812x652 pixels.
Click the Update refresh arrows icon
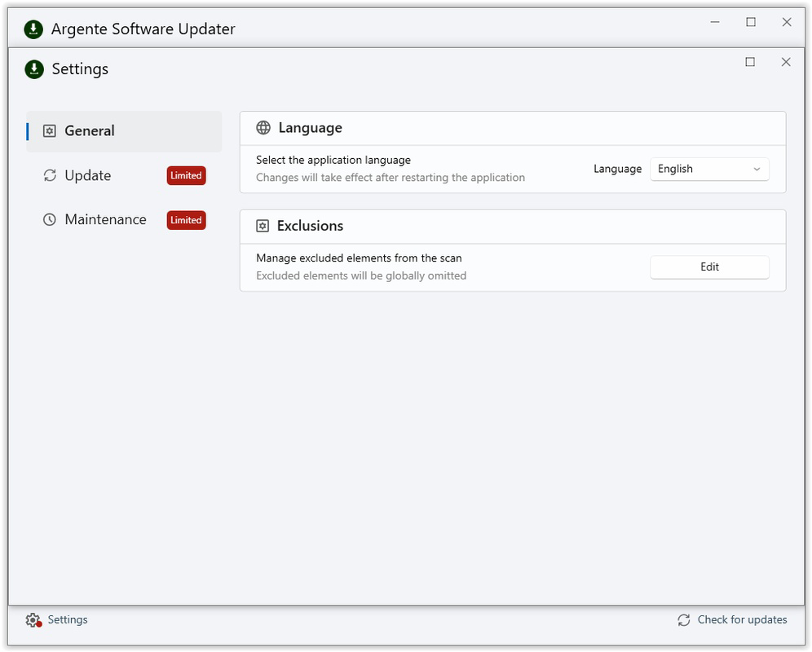point(50,175)
